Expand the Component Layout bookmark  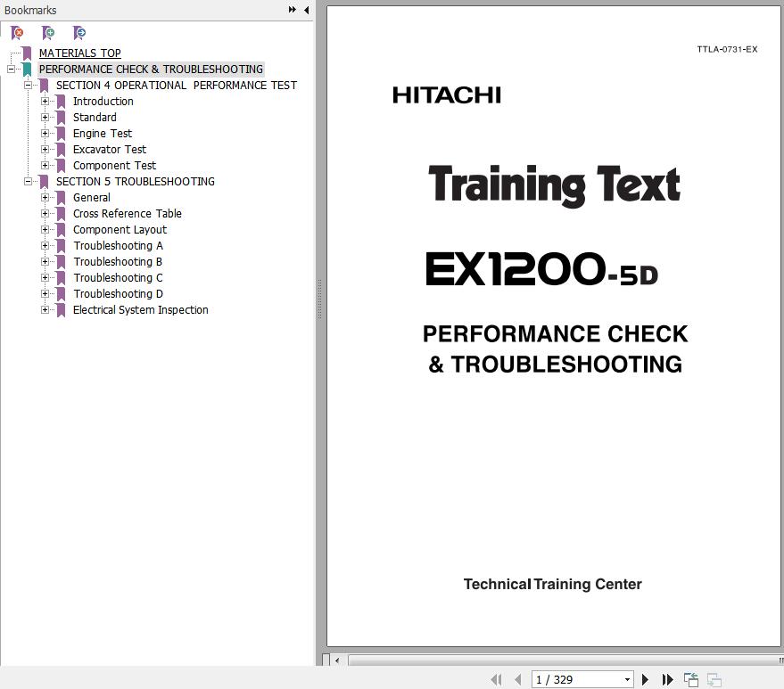45,229
